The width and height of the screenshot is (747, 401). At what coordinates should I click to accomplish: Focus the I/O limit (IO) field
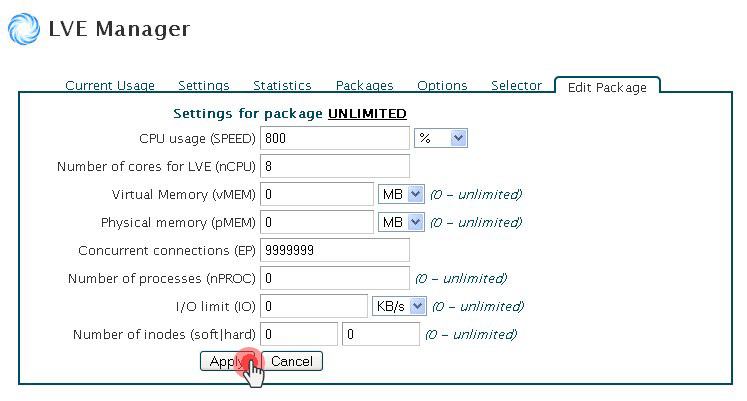pos(314,306)
